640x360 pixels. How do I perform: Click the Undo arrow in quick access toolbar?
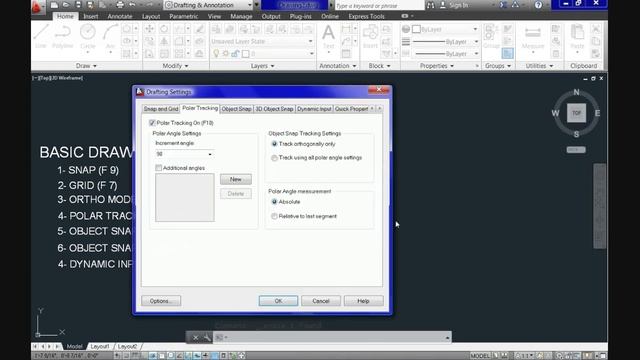[132, 5]
